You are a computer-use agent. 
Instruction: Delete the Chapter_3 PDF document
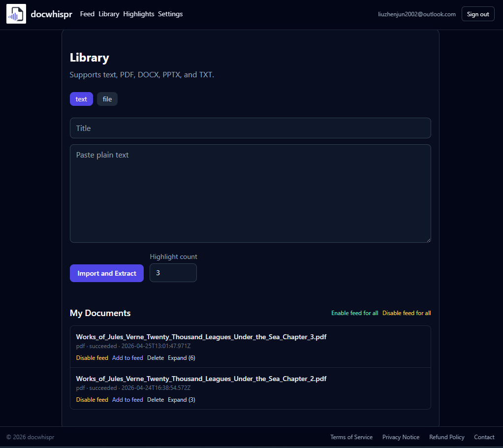[156, 357]
